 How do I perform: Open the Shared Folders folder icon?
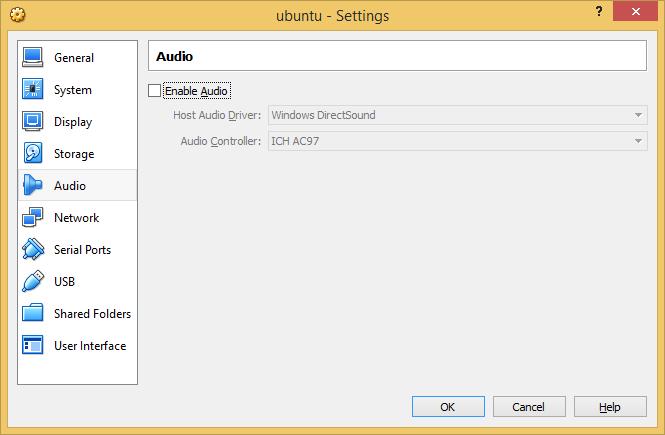click(x=33, y=313)
